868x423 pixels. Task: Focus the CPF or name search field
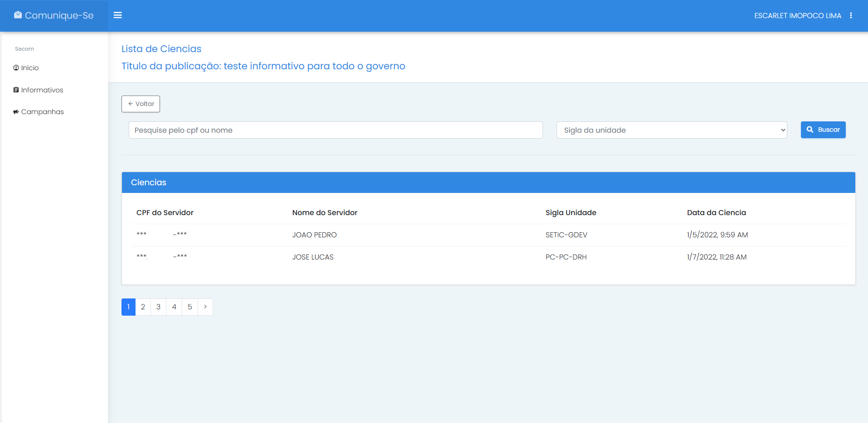pos(335,130)
